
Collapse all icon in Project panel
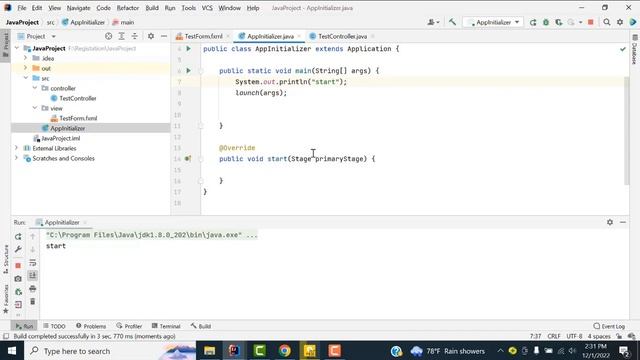135,36
